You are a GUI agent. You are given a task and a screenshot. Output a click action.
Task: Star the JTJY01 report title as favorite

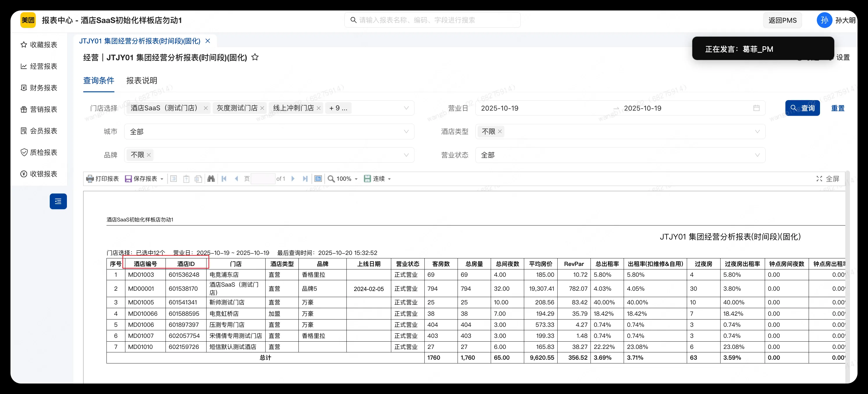(255, 57)
